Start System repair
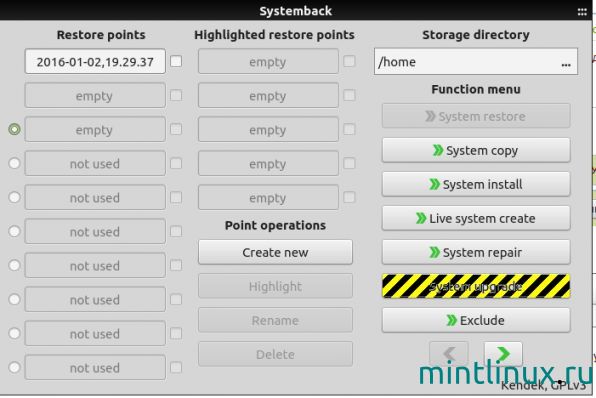The width and height of the screenshot is (596, 398). (476, 252)
